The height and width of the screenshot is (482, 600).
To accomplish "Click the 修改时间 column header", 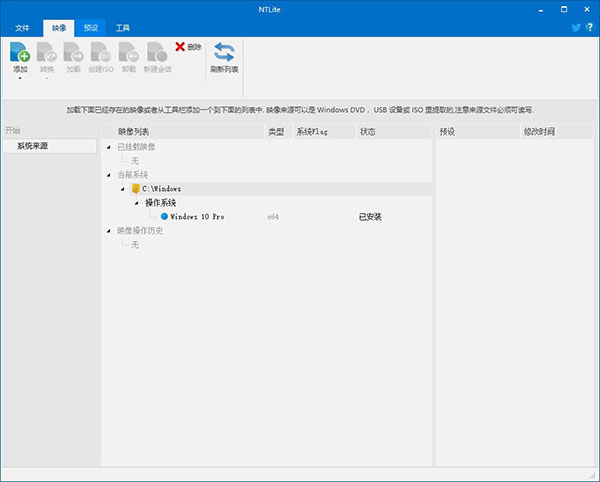I will [557, 132].
